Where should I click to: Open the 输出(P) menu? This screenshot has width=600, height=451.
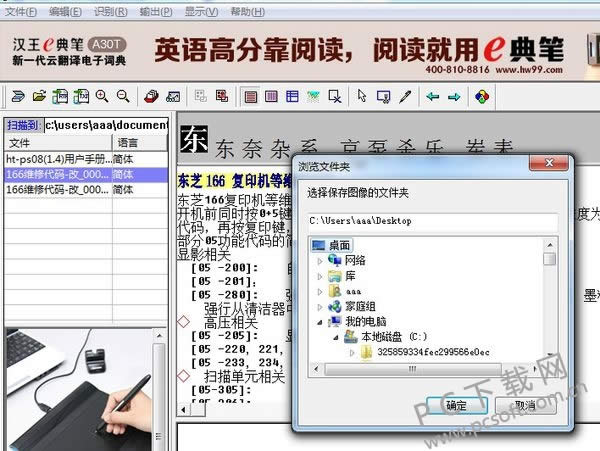(156, 12)
